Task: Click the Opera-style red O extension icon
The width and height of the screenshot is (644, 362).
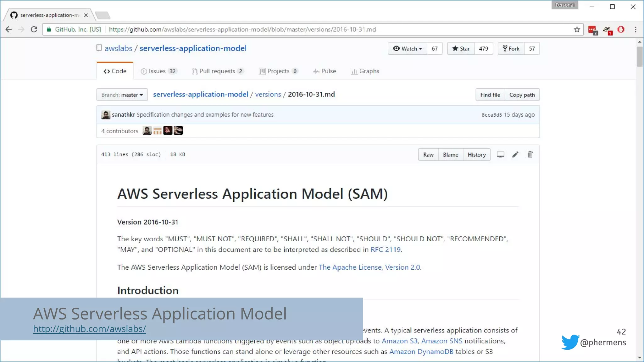Action: point(621,30)
